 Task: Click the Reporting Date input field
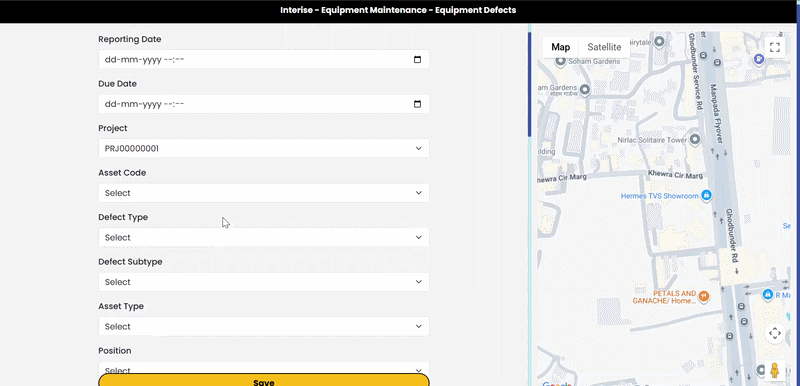[x=264, y=60]
